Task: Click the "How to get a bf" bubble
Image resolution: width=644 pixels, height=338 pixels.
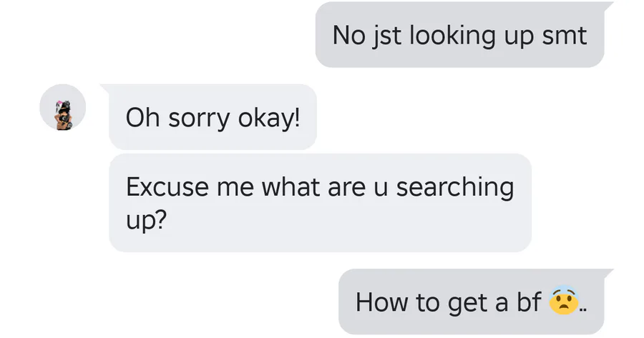Action: pos(471,302)
